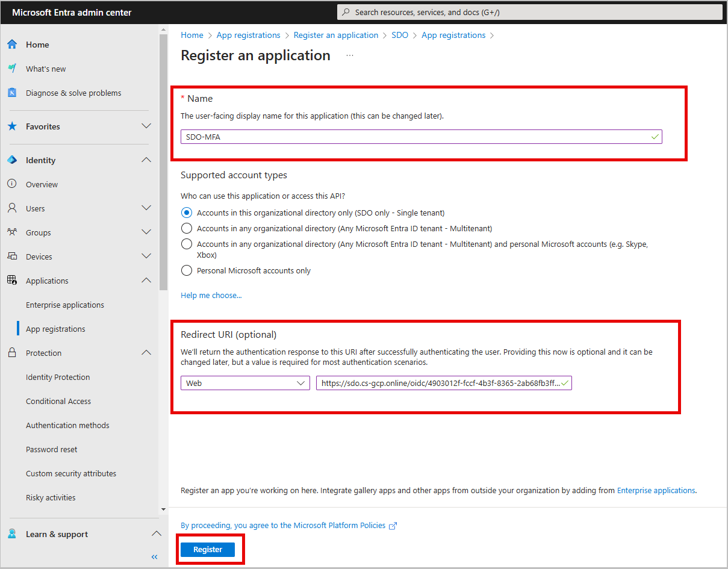
Task: Collapse sidebar with double chevron icon
Action: [x=154, y=557]
